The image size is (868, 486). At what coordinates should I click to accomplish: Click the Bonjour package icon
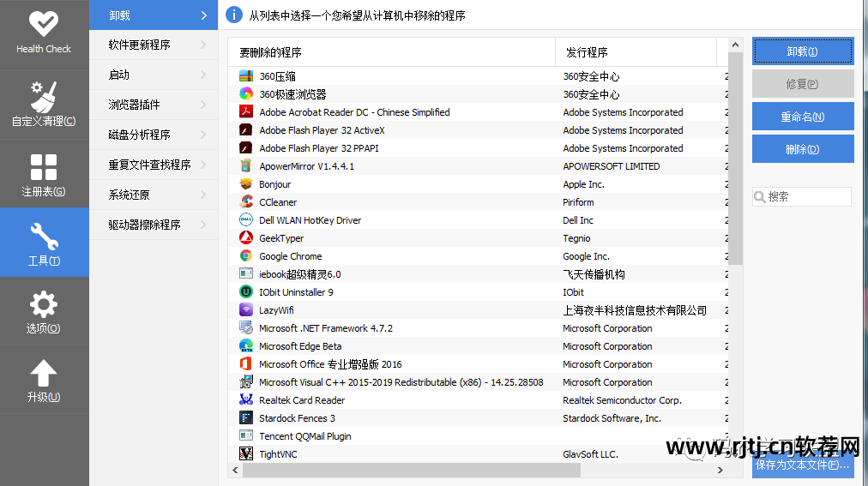[246, 184]
